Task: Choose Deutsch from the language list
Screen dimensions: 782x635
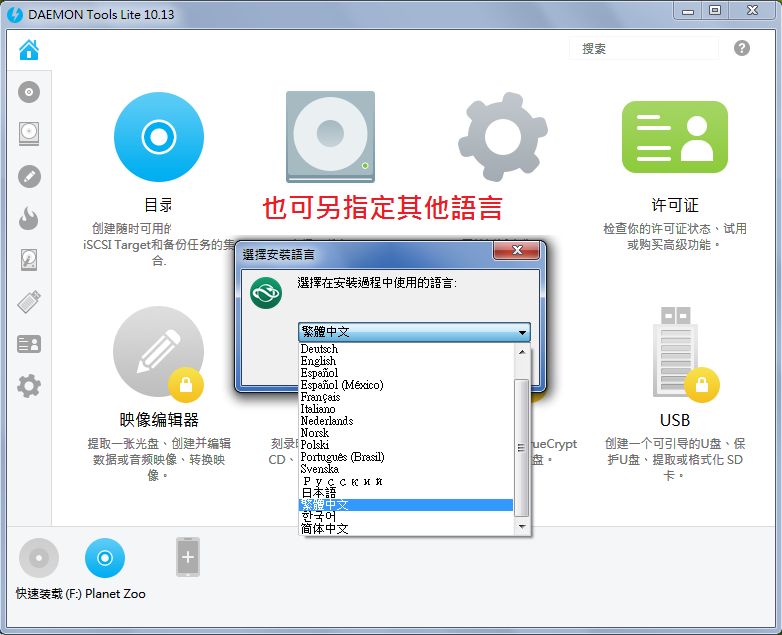Action: (x=406, y=349)
